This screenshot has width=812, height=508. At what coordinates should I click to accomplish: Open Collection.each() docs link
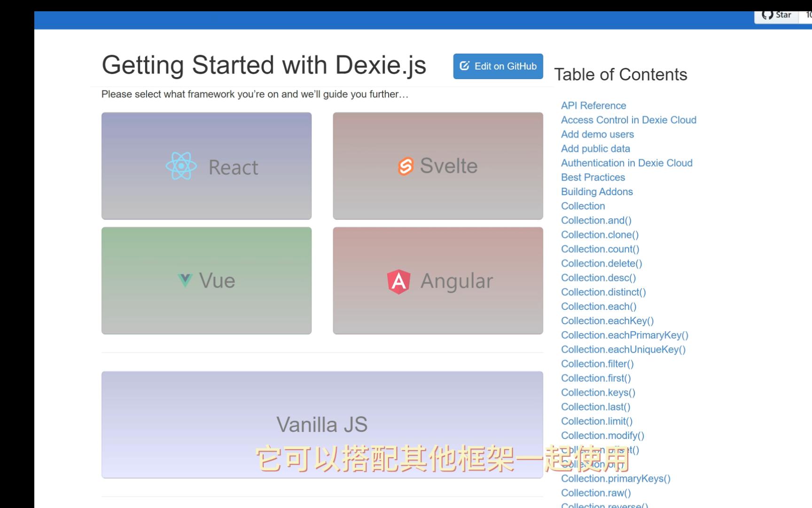[599, 306]
